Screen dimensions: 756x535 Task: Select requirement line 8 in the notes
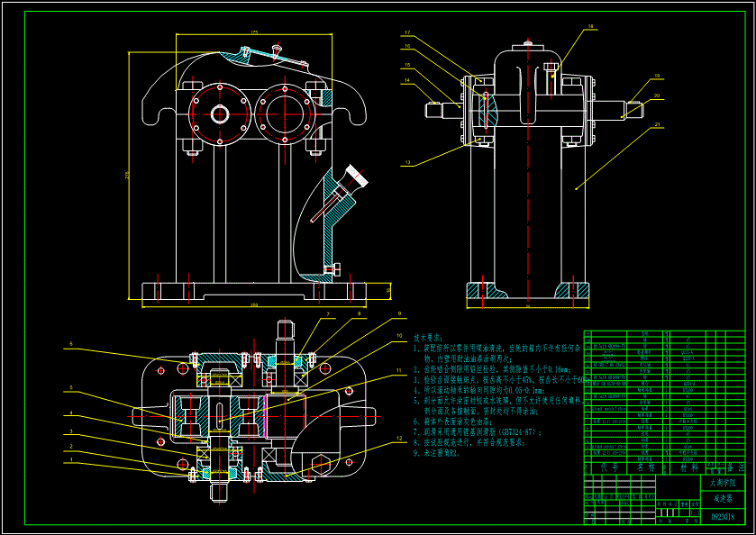click(x=469, y=442)
